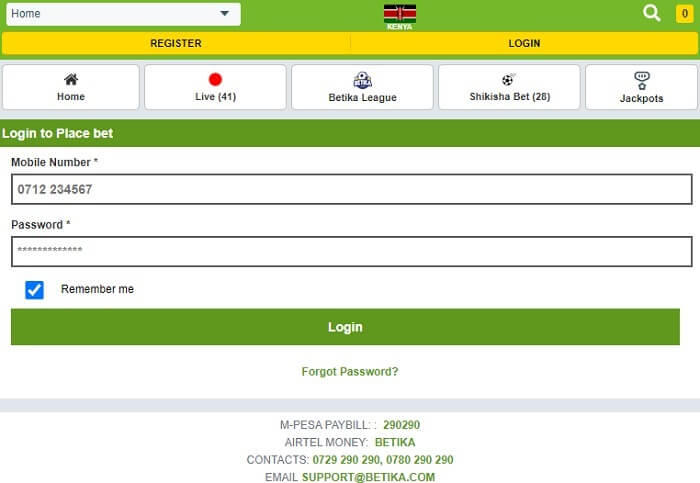Viewport: 700px width, 483px height.
Task: Click the green Login button
Action: click(345, 327)
